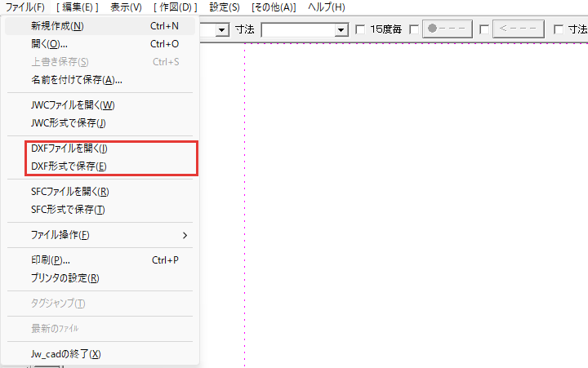Toggle the rightmost 寸法 checkbox
This screenshot has width=588, height=368.
pos(559,29)
